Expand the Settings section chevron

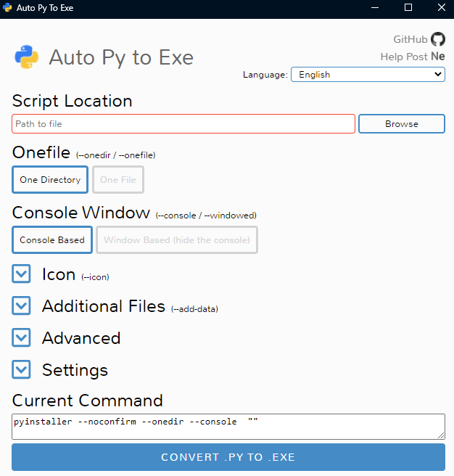tap(21, 369)
